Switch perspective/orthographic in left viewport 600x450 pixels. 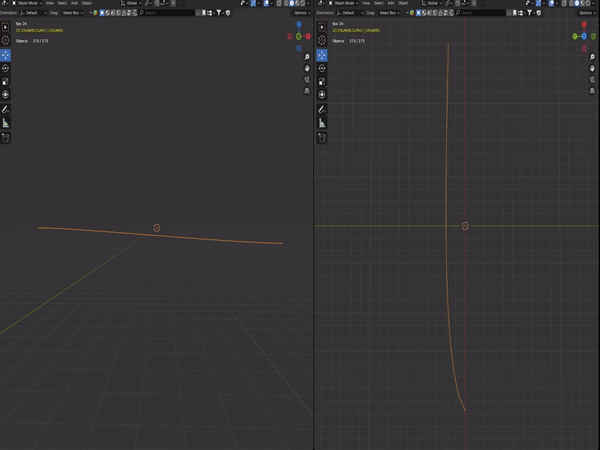click(307, 91)
